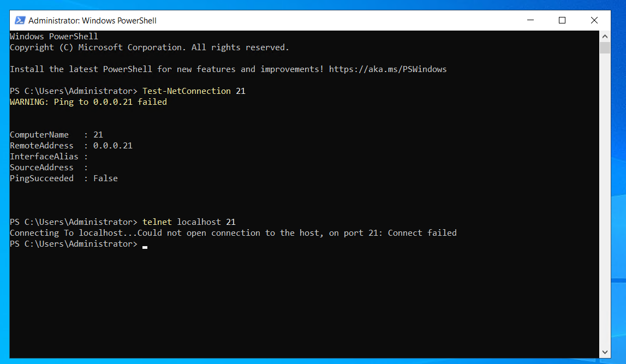626x364 pixels.
Task: Open the PSWindows installation link
Action: [x=388, y=69]
